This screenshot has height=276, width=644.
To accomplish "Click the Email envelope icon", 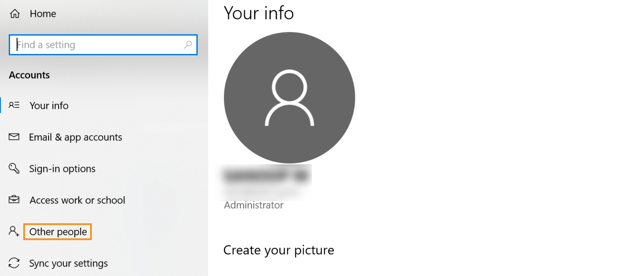I will (14, 137).
